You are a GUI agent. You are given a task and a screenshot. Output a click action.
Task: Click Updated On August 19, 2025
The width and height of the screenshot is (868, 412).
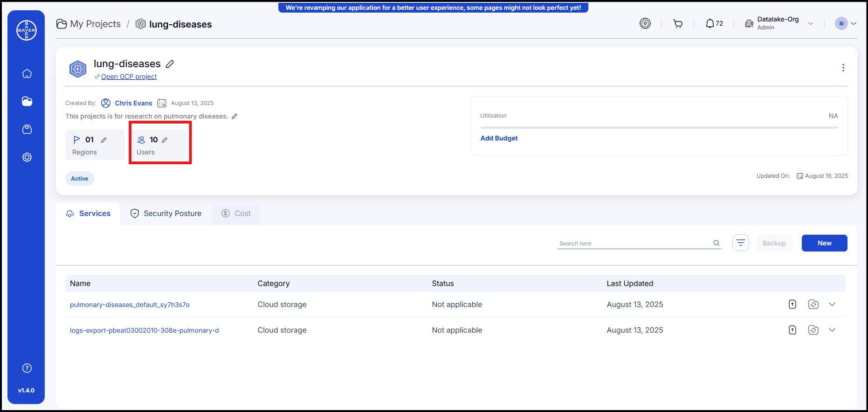[827, 176]
